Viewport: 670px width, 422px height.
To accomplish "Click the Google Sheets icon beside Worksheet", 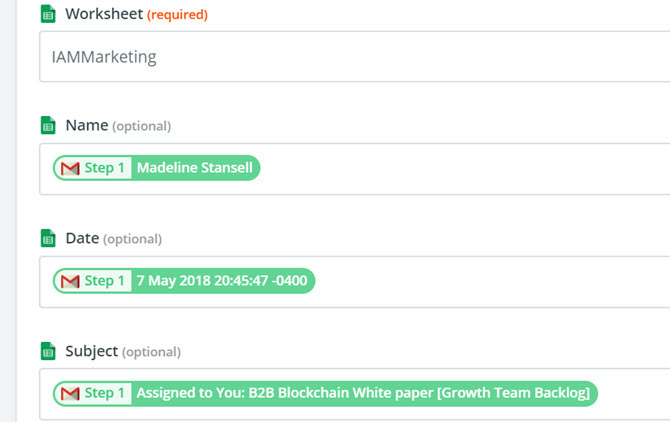I will (48, 14).
